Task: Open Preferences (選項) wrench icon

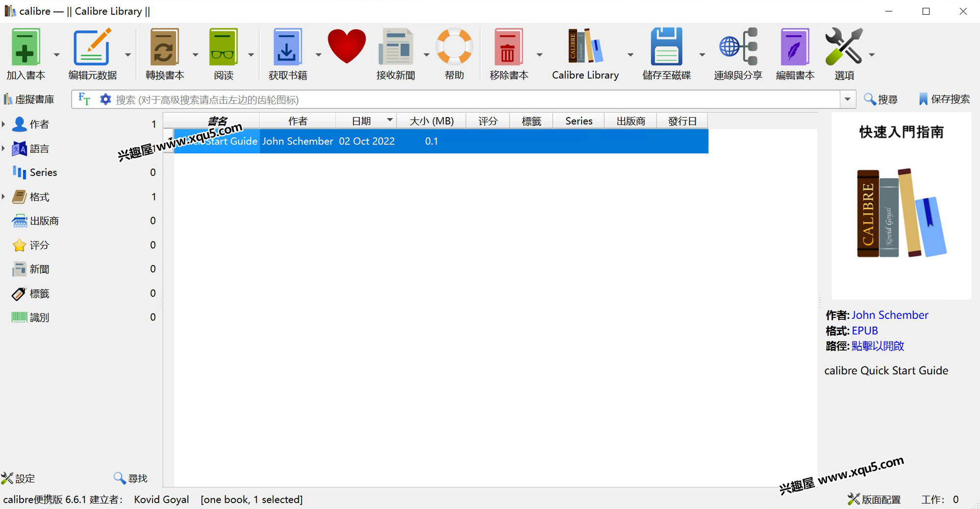Action: click(844, 47)
